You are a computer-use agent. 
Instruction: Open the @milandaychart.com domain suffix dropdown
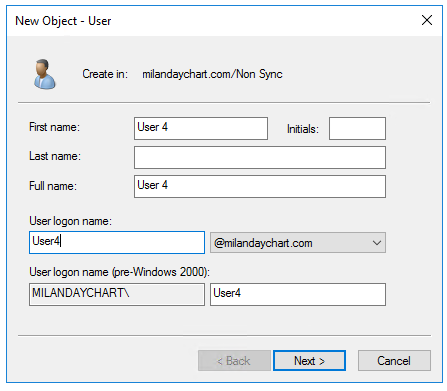pos(298,243)
